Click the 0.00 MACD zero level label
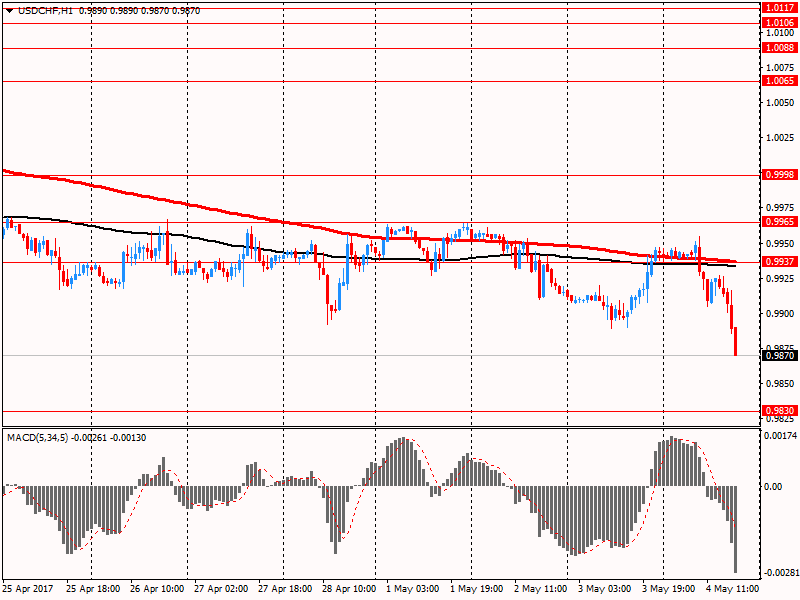 pyautogui.click(x=773, y=487)
